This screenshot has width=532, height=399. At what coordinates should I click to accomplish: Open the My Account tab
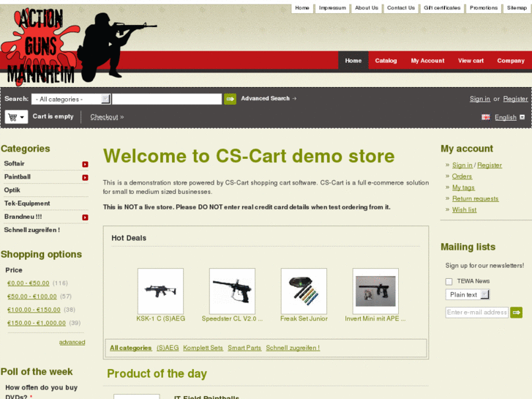tap(427, 61)
